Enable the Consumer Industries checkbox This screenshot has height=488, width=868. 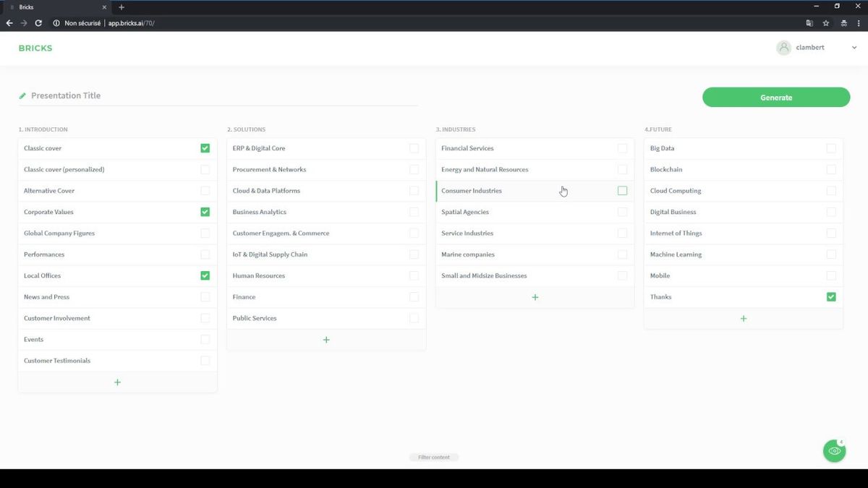click(621, 190)
